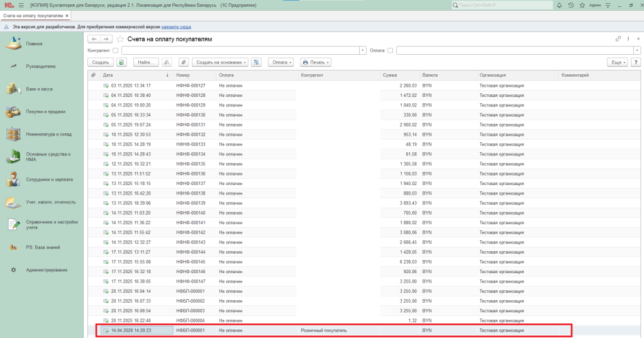Image resolution: width=644 pixels, height=338 pixels.
Task: Open Покупки и продажи section
Action: click(x=45, y=111)
